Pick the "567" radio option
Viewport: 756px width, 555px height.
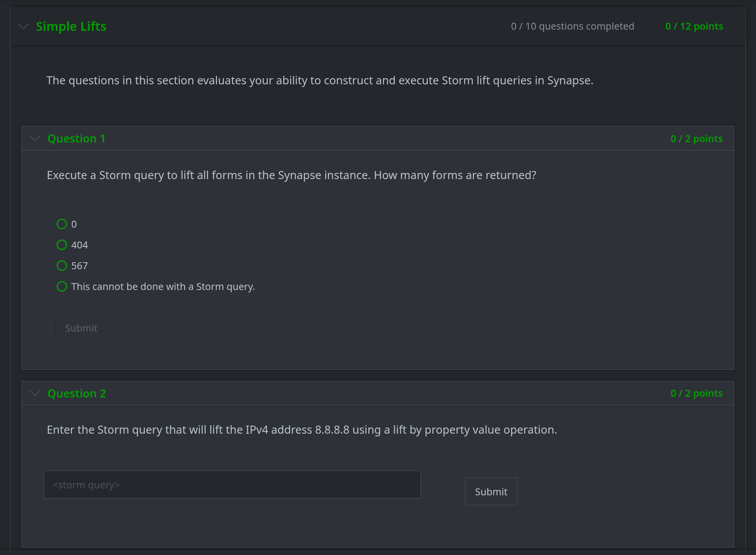pos(62,266)
